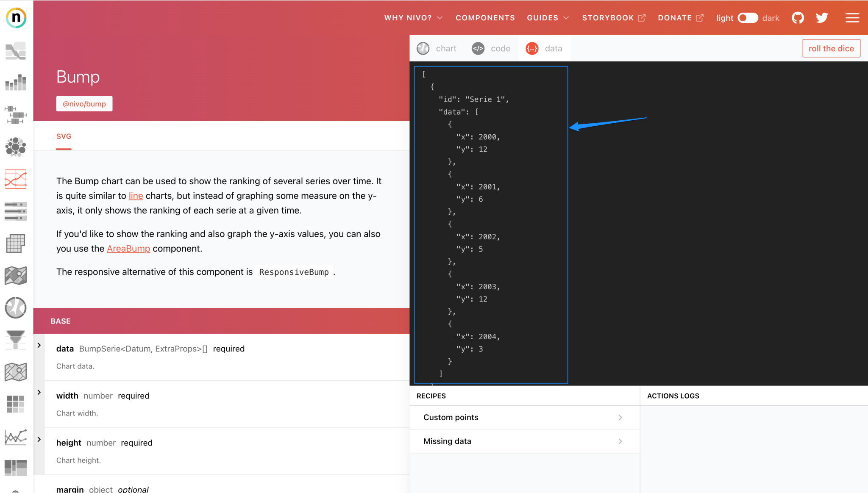Select the BoxPlot chart icon
The height and width of the screenshot is (493, 868).
click(16, 114)
